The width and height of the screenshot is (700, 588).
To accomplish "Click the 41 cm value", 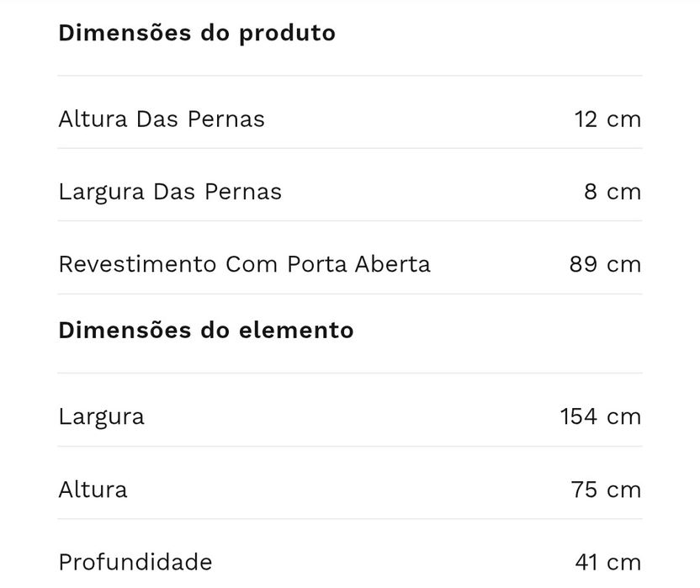I will (x=608, y=563).
